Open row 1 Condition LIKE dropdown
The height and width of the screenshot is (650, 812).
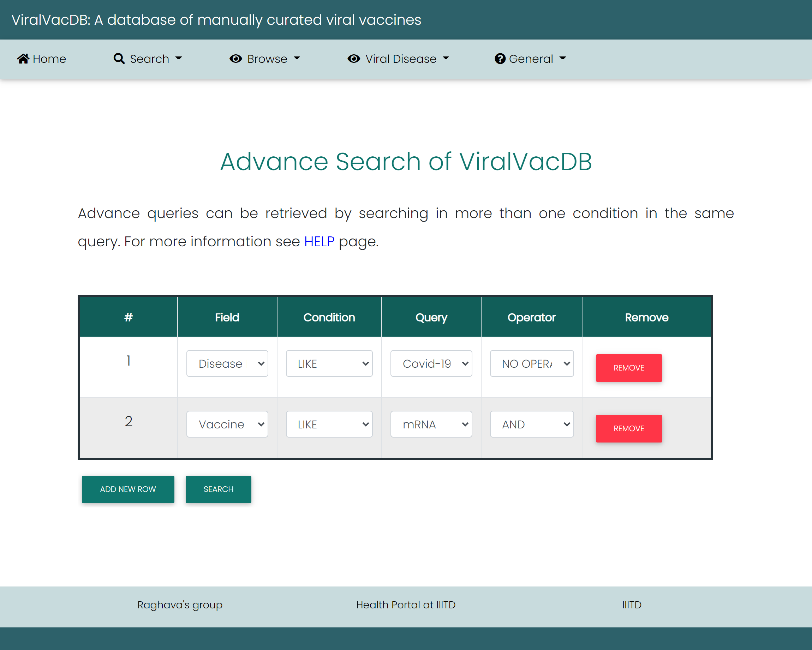329,363
